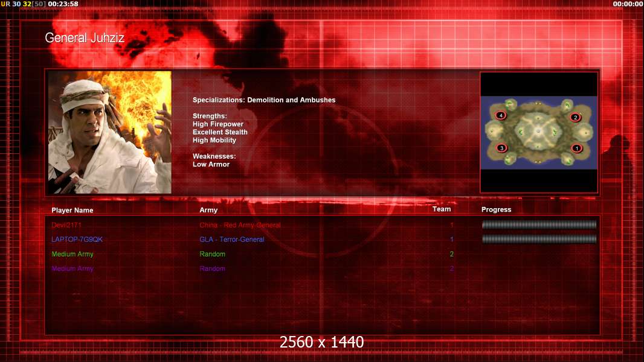
Task: Click the High Mobility strength
Action: [214, 140]
